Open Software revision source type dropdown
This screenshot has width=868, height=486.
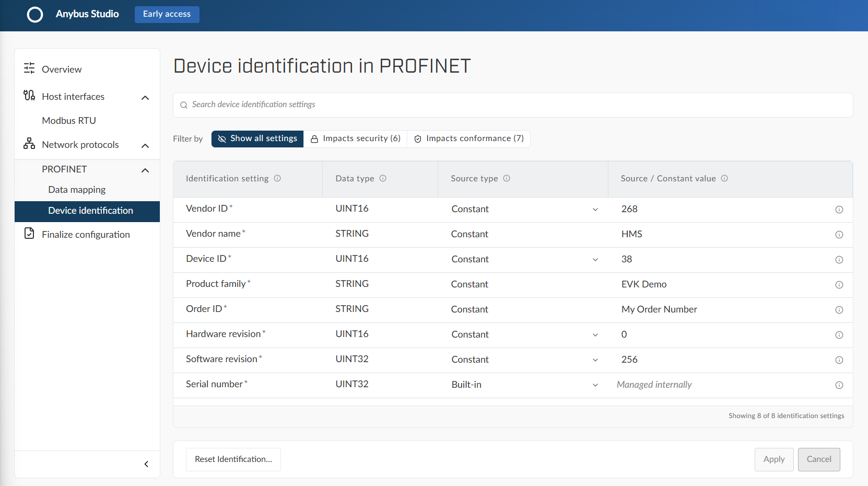(x=595, y=360)
